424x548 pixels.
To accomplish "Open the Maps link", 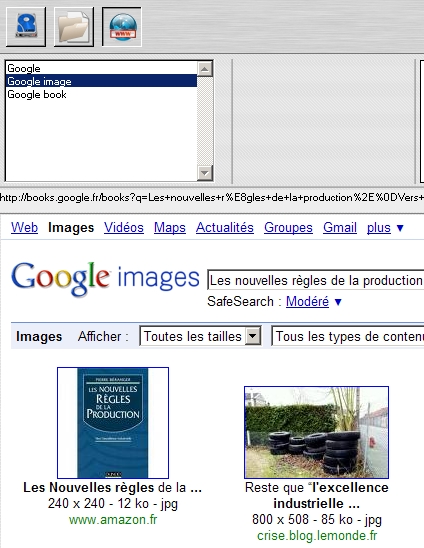I will [170, 228].
